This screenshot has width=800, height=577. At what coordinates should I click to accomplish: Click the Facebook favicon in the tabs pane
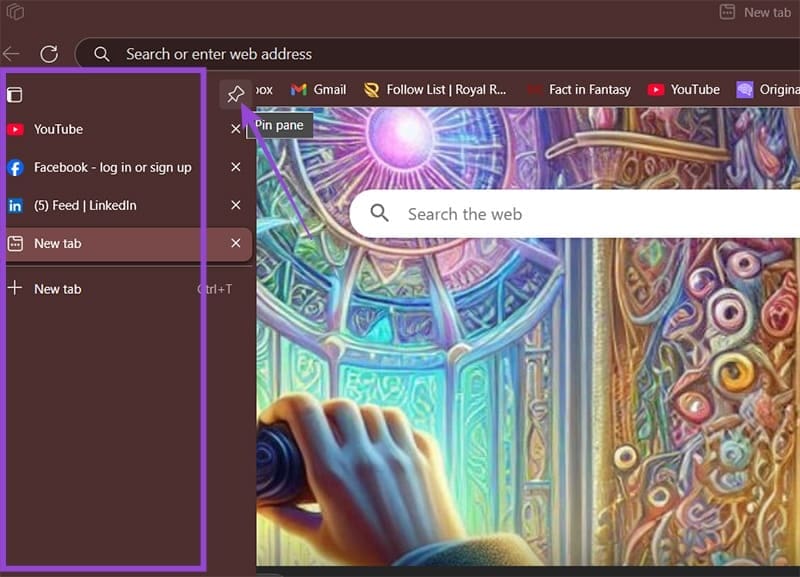pyautogui.click(x=13, y=167)
